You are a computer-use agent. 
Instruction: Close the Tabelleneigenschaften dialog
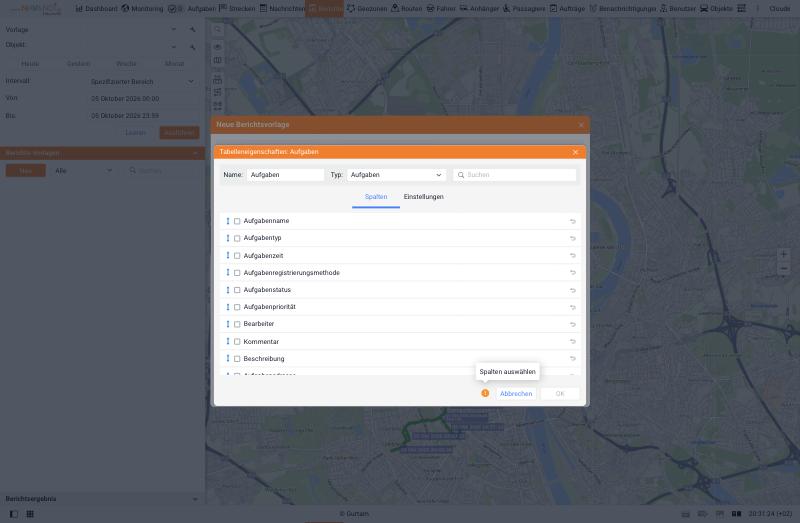575,152
